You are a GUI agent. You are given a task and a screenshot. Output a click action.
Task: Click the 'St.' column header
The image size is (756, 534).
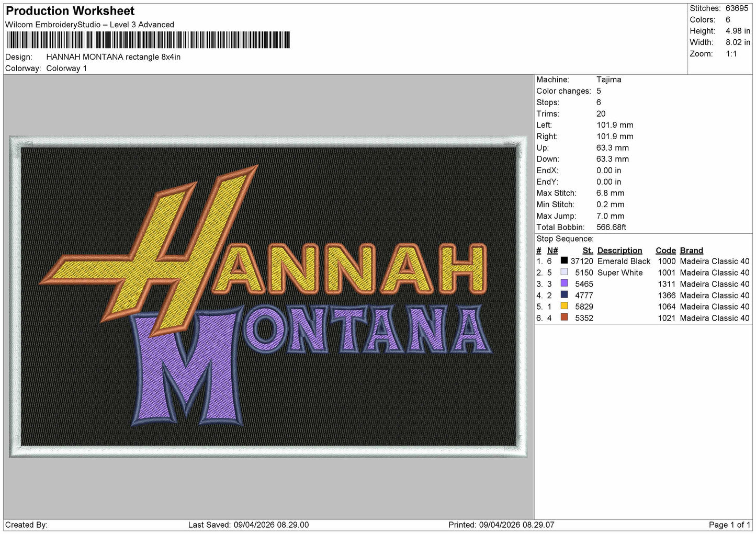588,251
